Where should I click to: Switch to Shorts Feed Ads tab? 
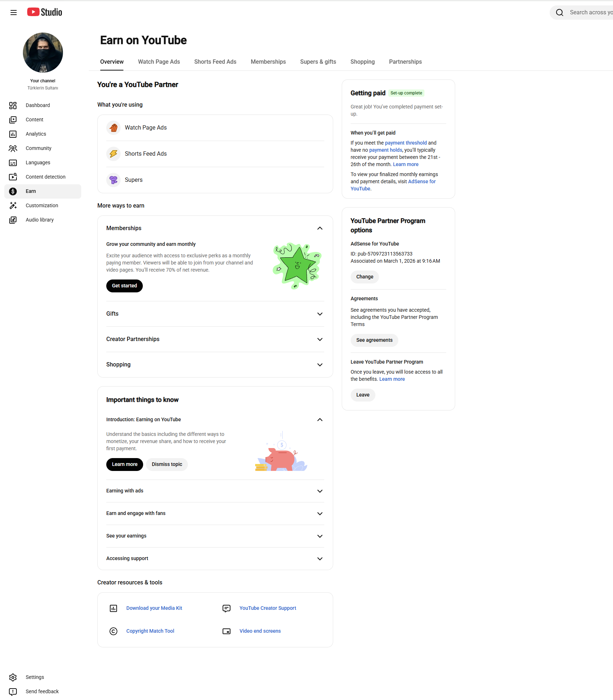coord(215,62)
